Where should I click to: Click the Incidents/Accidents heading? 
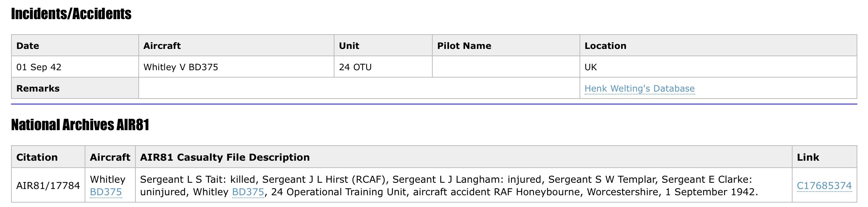tap(71, 14)
